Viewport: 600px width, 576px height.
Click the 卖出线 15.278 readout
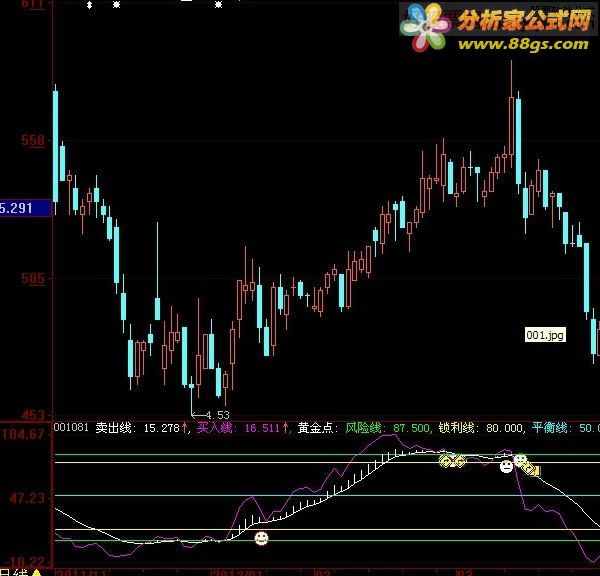click(x=142, y=428)
